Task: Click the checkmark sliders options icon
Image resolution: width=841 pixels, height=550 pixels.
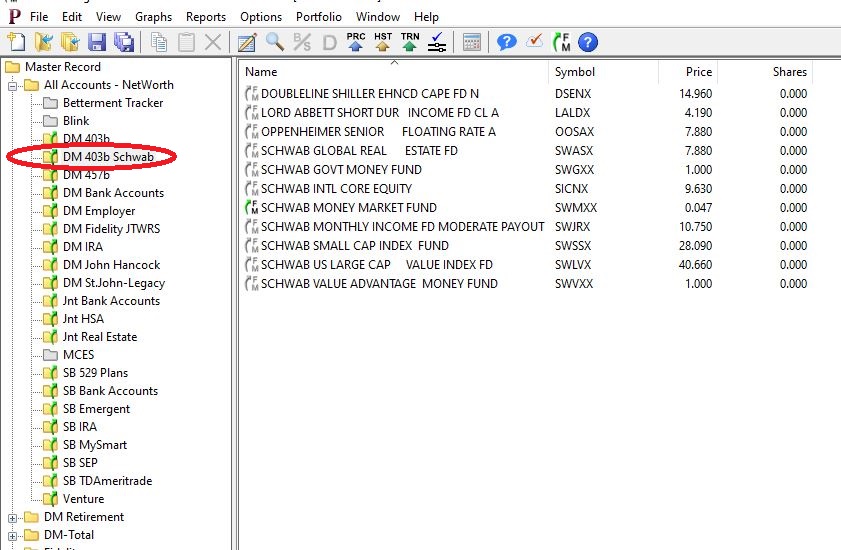Action: (x=437, y=42)
